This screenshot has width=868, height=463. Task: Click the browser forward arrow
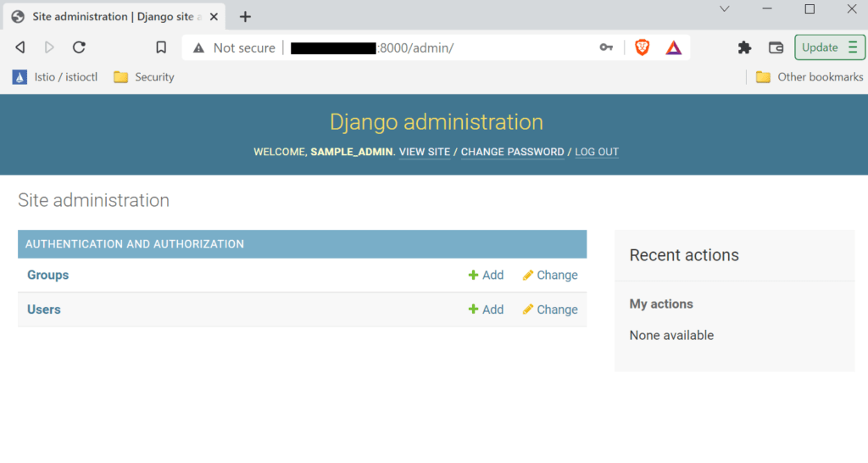[x=49, y=47]
